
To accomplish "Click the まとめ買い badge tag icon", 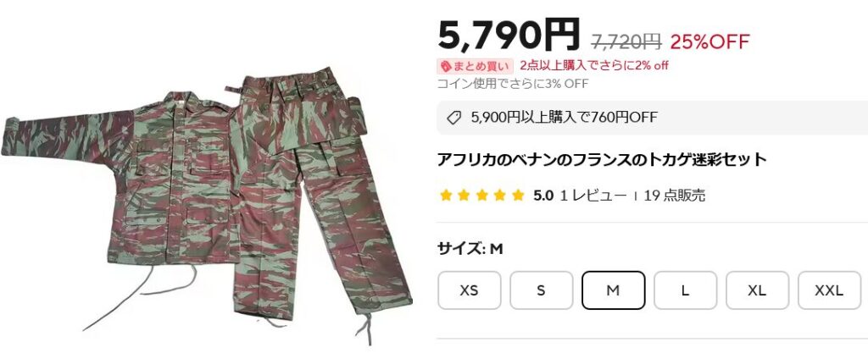I will (x=446, y=66).
